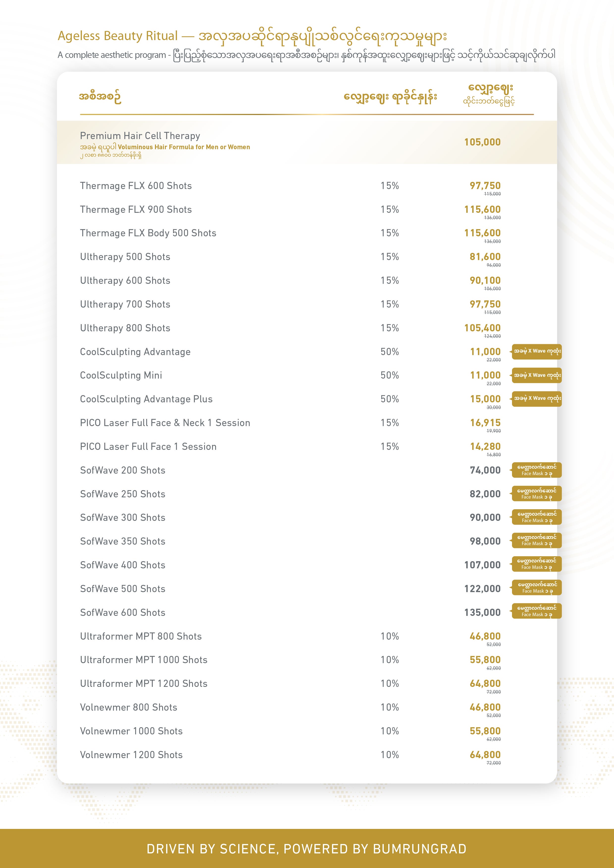
Task: Click the 105,000 price in the highlighted row
Action: tap(482, 142)
